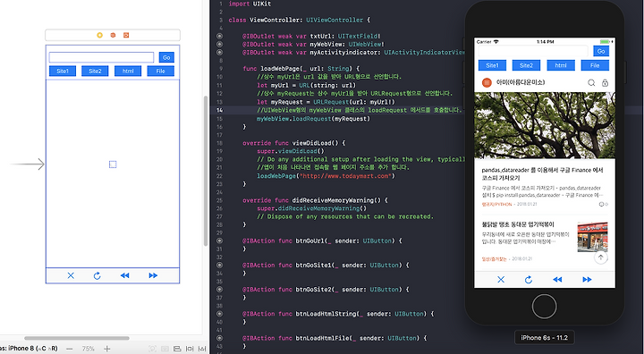Click code line number 14 in gutter

220,110
